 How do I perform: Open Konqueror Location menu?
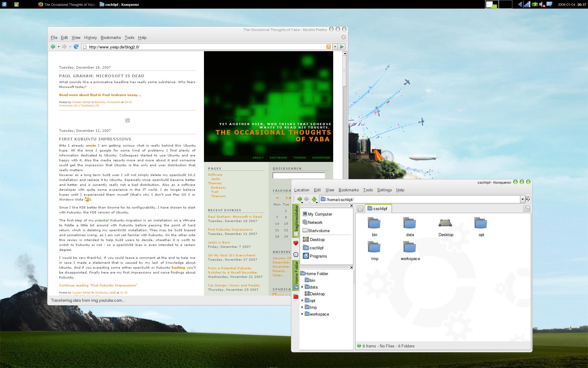pos(302,190)
